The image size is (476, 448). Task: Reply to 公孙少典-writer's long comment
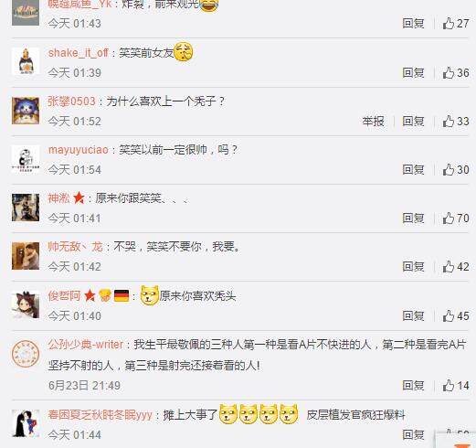coord(413,385)
